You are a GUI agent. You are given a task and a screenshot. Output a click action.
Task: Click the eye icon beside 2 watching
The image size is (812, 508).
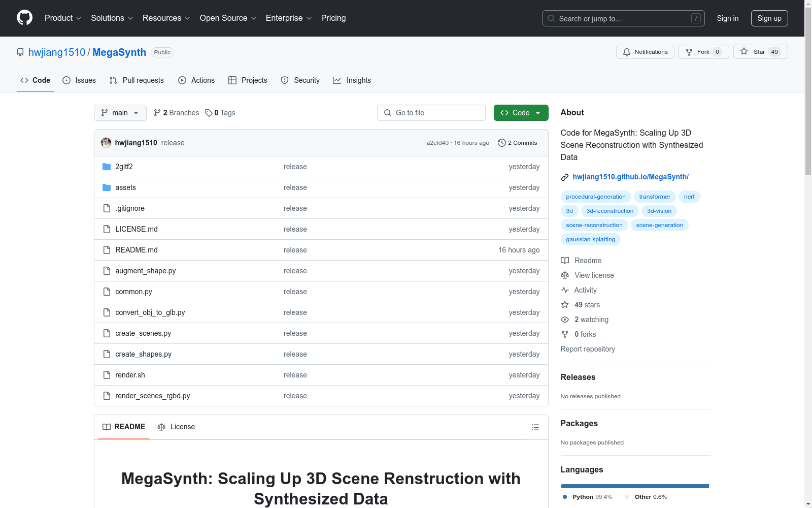565,320
